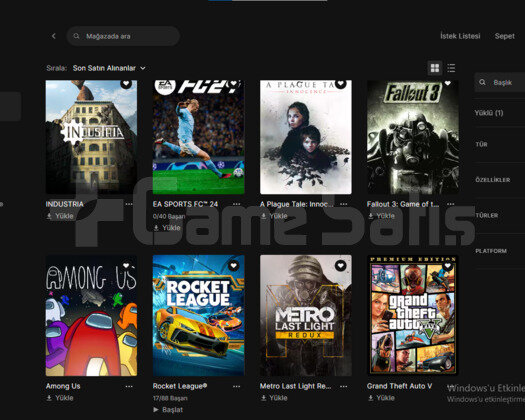Open İstek Listesi wishlist page

coord(460,36)
